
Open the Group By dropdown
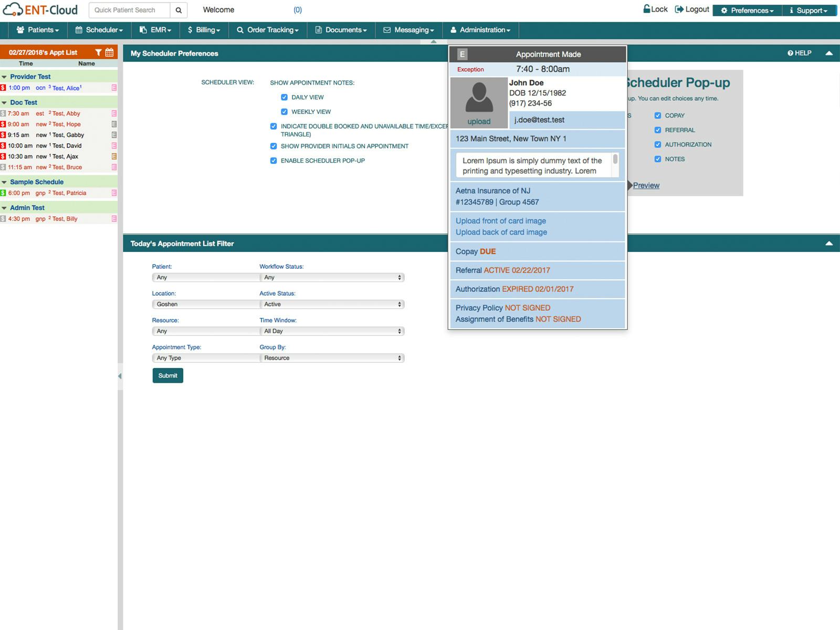[x=332, y=358]
